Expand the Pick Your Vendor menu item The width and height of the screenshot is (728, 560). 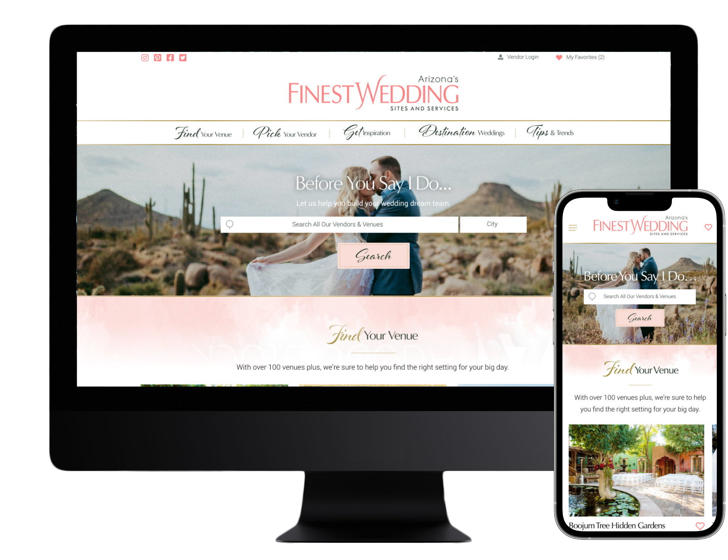[x=285, y=132]
